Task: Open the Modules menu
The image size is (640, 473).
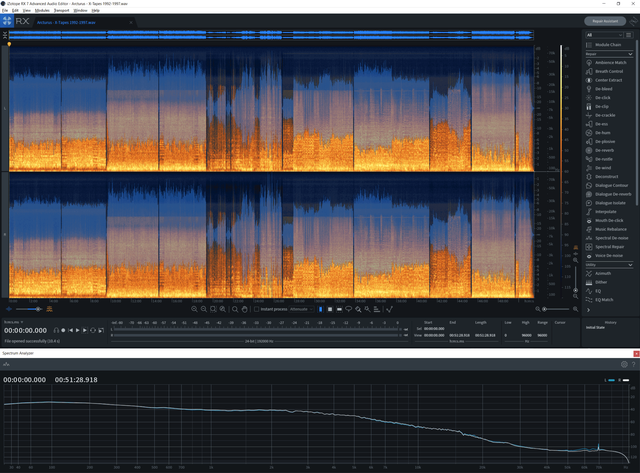Action: pos(42,10)
